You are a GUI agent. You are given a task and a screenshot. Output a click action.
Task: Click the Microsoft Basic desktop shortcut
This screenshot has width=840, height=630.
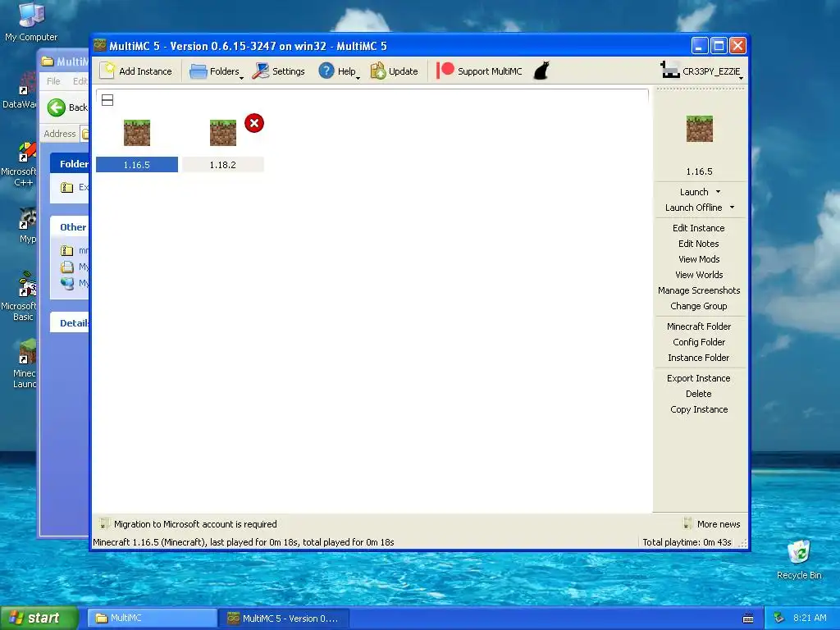21,296
